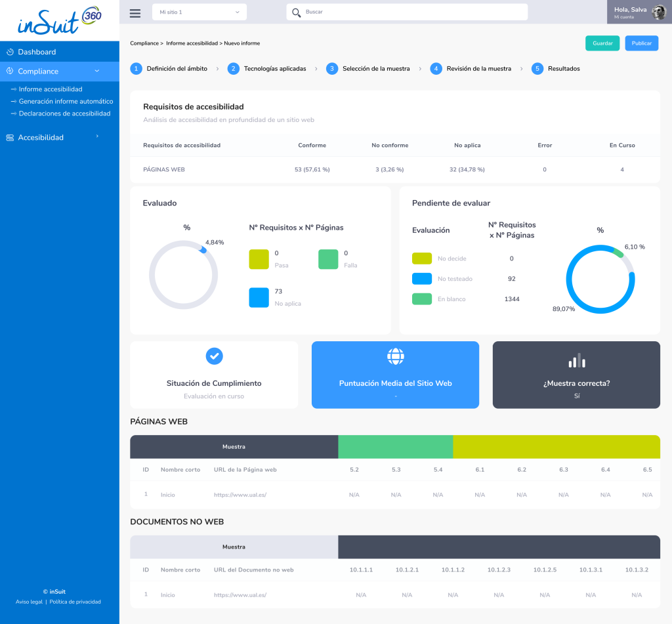This screenshot has height=624, width=672.
Task: Open Declaraciones de accesibilidad in the sidebar
Action: tap(66, 114)
